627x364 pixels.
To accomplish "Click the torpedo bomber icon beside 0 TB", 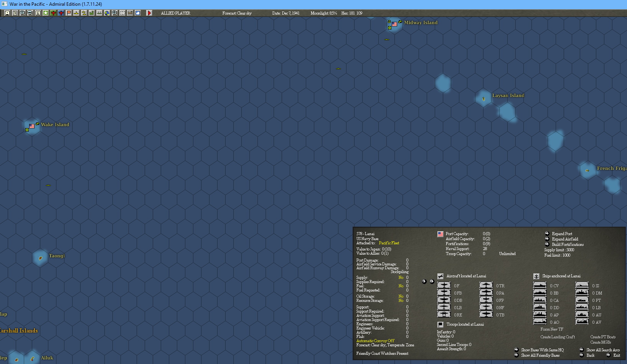I will (x=486, y=315).
